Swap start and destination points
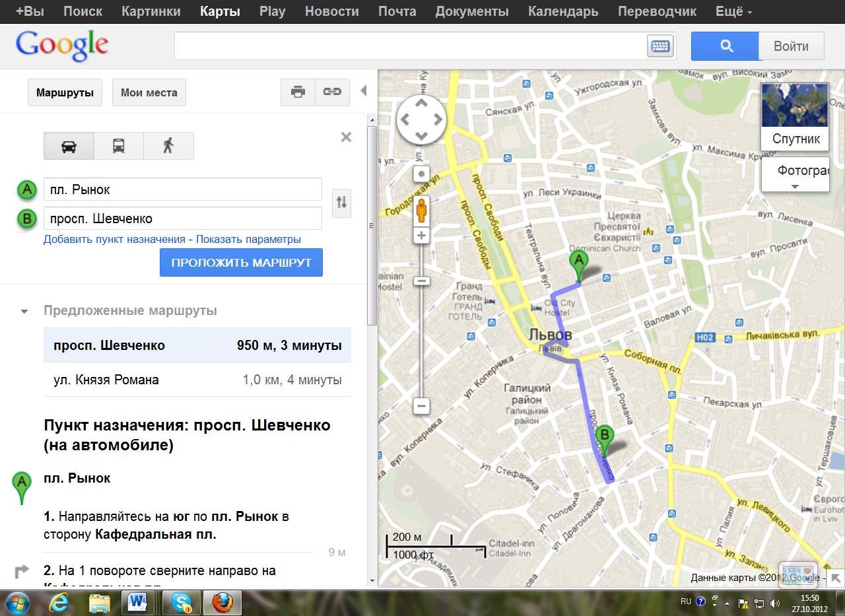The height and width of the screenshot is (616, 845). tap(341, 202)
